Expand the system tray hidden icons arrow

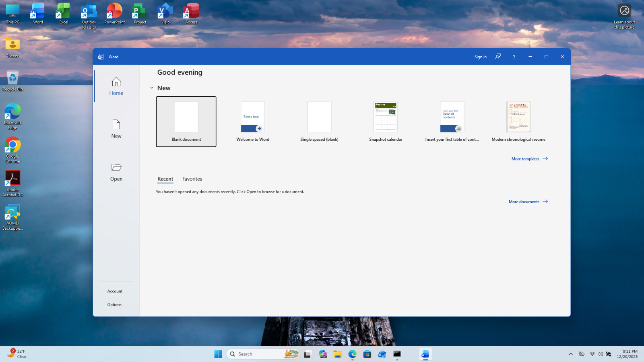(571, 354)
